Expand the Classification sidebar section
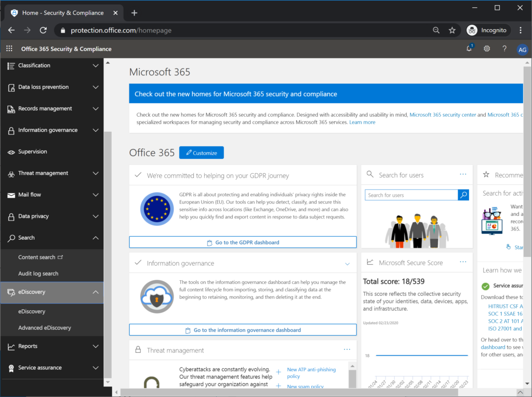Screen dimensions: 532x397 click(x=95, y=65)
